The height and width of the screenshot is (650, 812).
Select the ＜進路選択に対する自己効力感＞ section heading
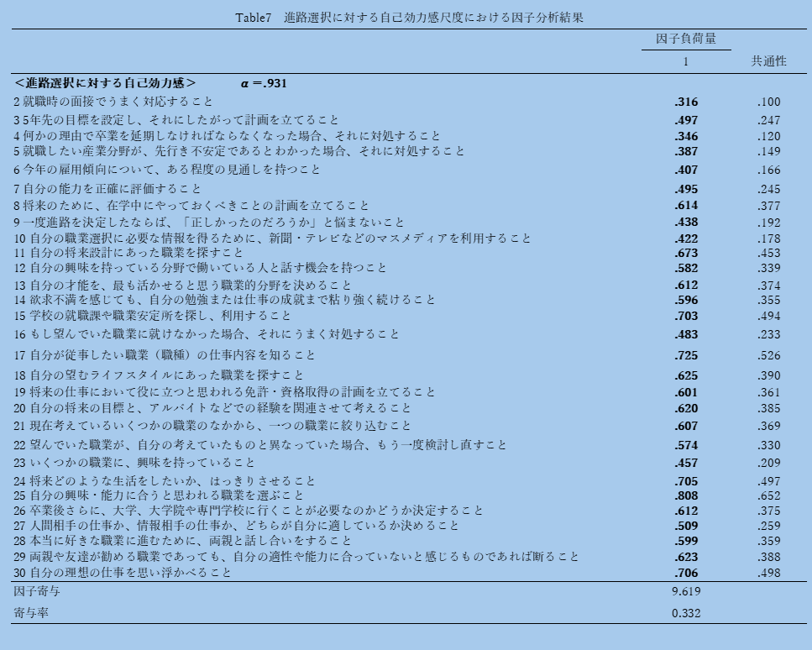point(105,83)
